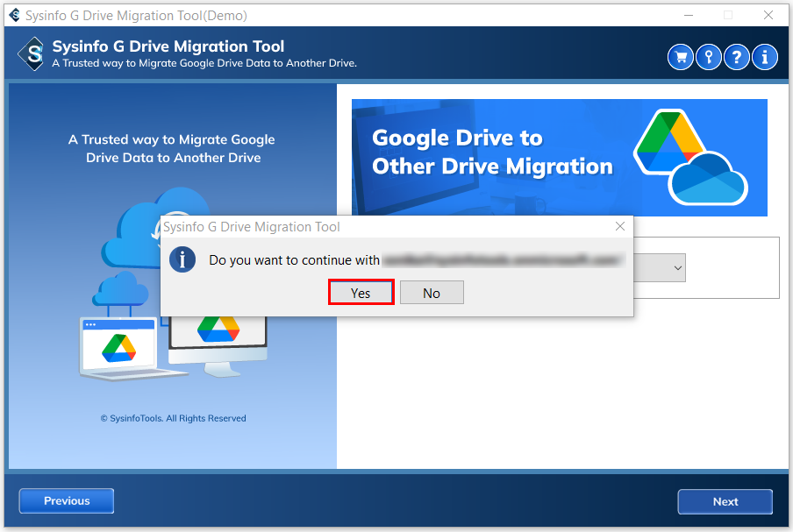793x532 pixels.
Task: Click the Google Drive to Other Drive Migration banner
Action: pos(560,157)
